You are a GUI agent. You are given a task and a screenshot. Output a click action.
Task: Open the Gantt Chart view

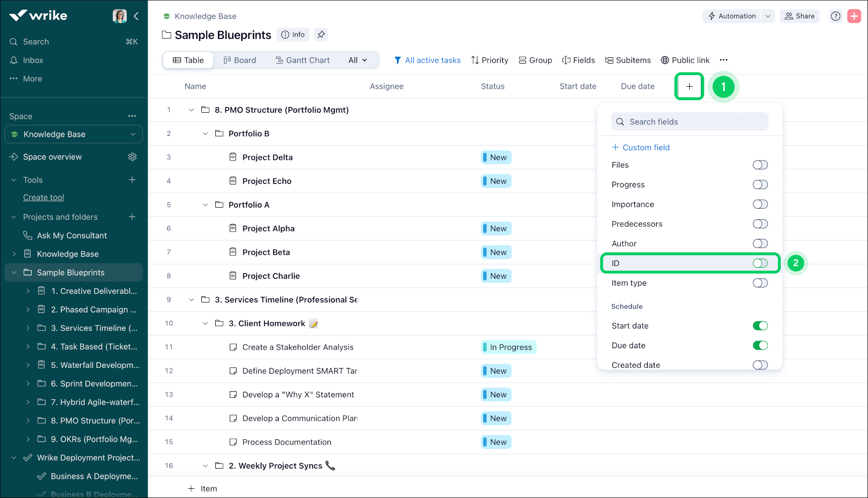coord(302,60)
